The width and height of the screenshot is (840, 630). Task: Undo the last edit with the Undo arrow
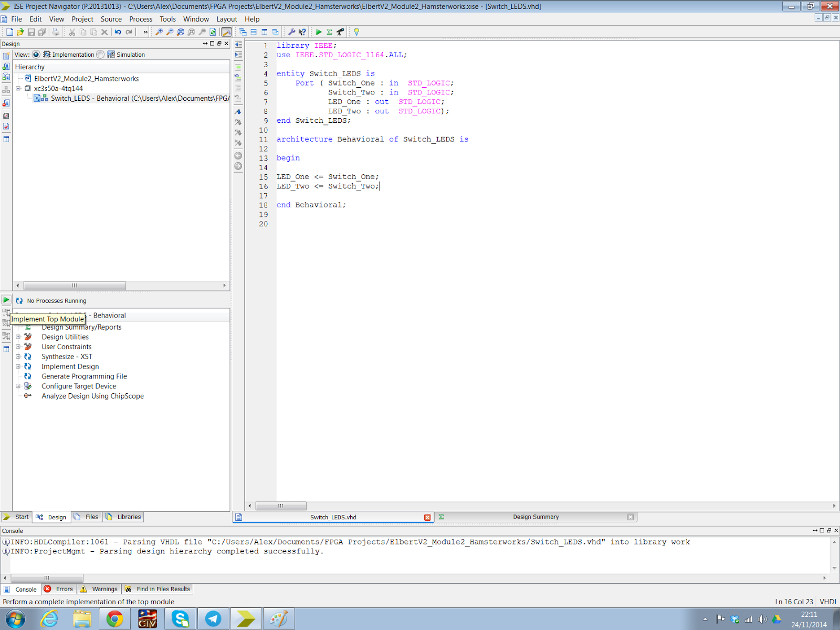tap(118, 31)
